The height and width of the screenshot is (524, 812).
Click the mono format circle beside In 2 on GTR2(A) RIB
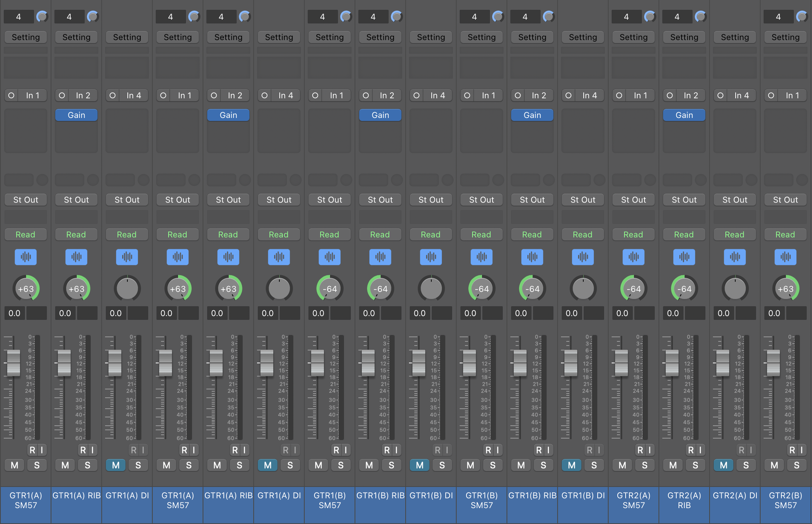[670, 96]
